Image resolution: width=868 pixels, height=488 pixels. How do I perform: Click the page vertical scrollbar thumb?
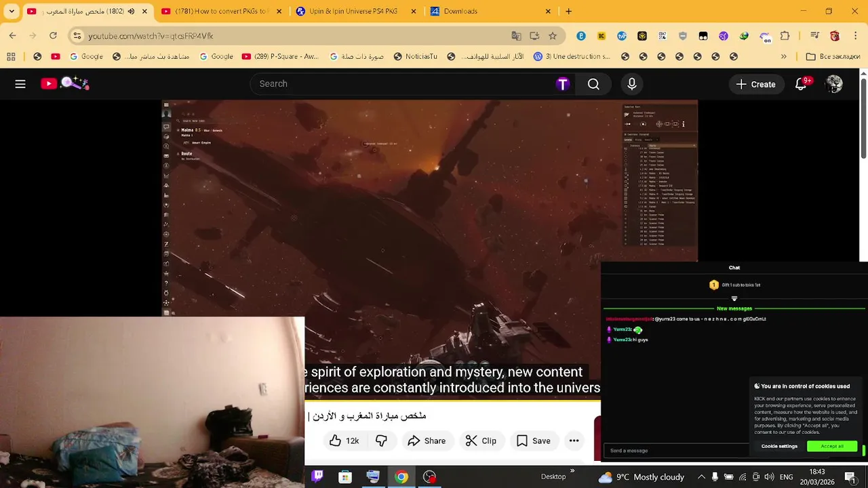coord(863,119)
